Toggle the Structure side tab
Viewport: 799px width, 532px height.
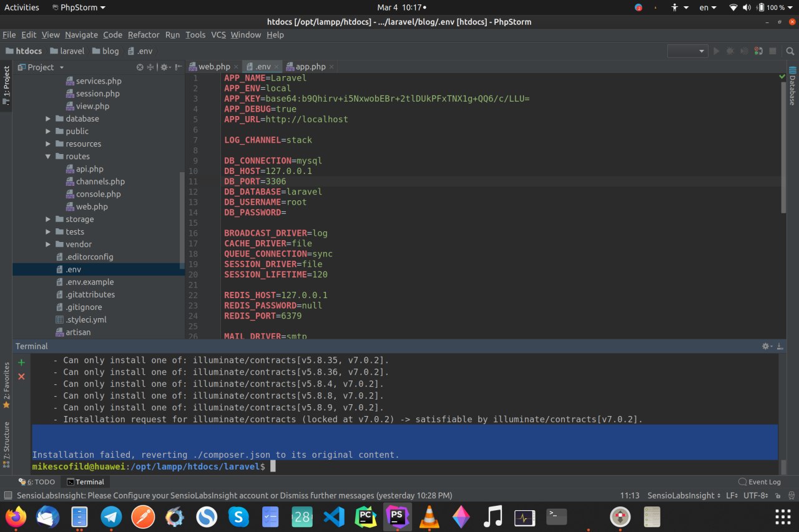pyautogui.click(x=6, y=445)
